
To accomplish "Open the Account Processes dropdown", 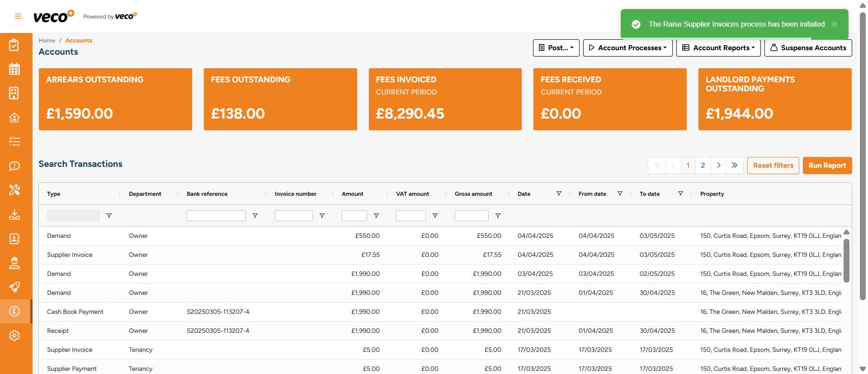I will [627, 48].
